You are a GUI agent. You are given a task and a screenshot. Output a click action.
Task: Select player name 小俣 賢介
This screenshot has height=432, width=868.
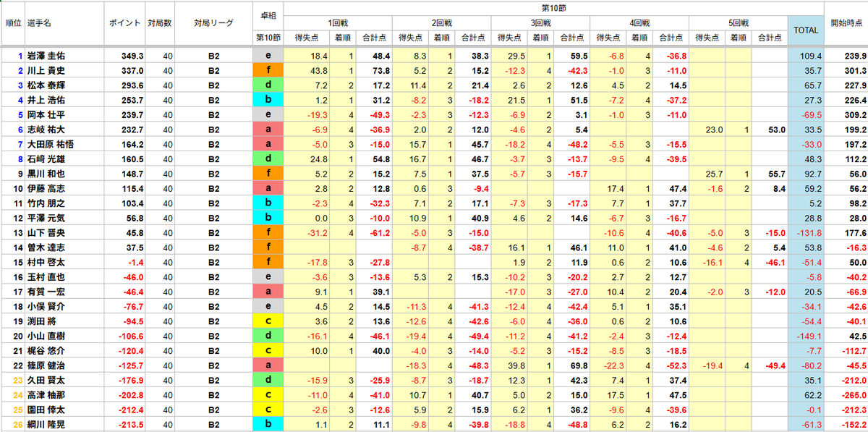[x=46, y=306]
